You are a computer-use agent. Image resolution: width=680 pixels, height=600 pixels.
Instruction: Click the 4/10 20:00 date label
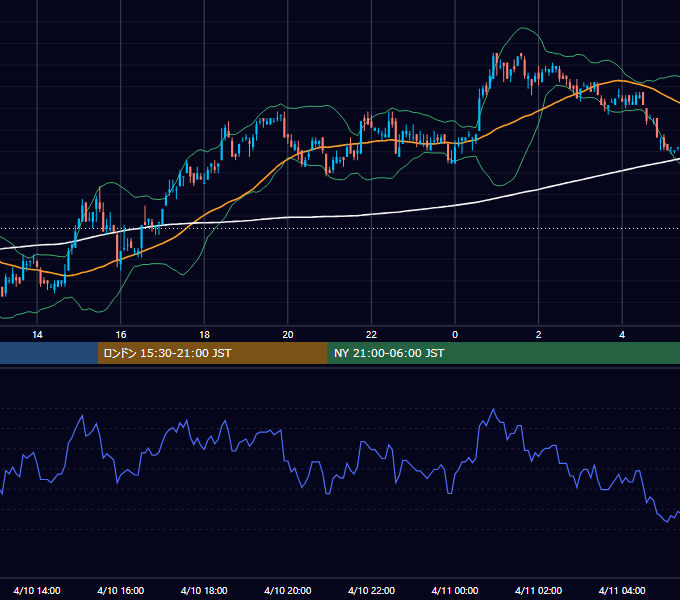click(288, 590)
